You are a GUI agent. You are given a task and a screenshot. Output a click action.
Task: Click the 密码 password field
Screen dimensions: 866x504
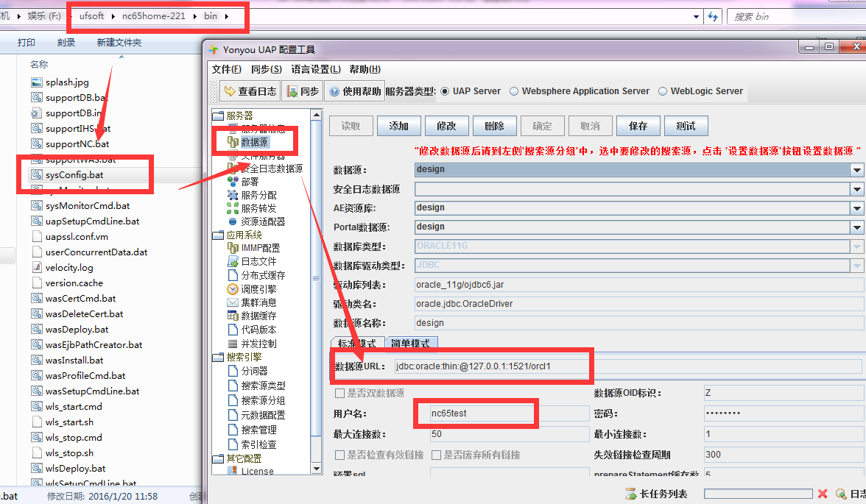pyautogui.click(x=784, y=414)
